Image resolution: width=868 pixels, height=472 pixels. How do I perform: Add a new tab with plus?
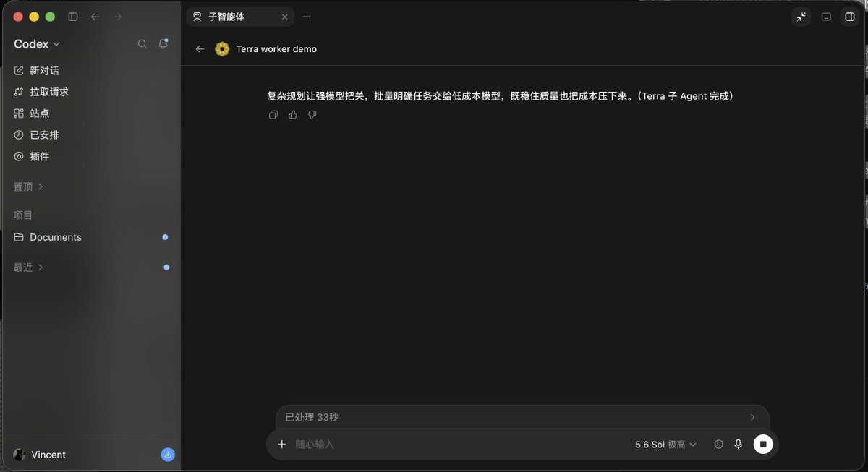pyautogui.click(x=307, y=17)
